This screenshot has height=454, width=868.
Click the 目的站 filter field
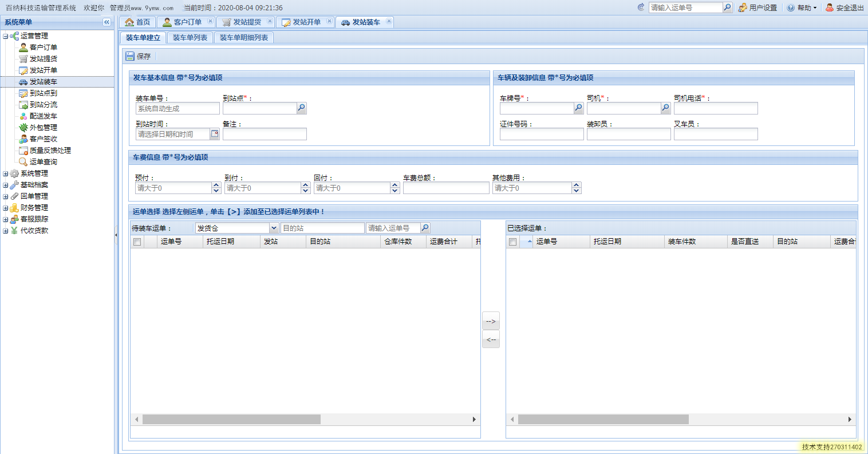[322, 228]
